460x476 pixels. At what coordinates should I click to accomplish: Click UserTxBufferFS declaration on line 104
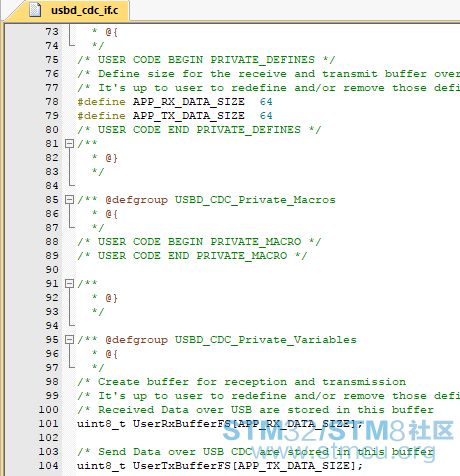[x=220, y=466]
